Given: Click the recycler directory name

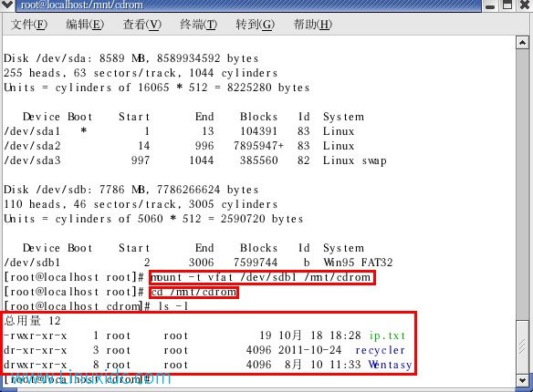Looking at the screenshot, I should pos(380,350).
